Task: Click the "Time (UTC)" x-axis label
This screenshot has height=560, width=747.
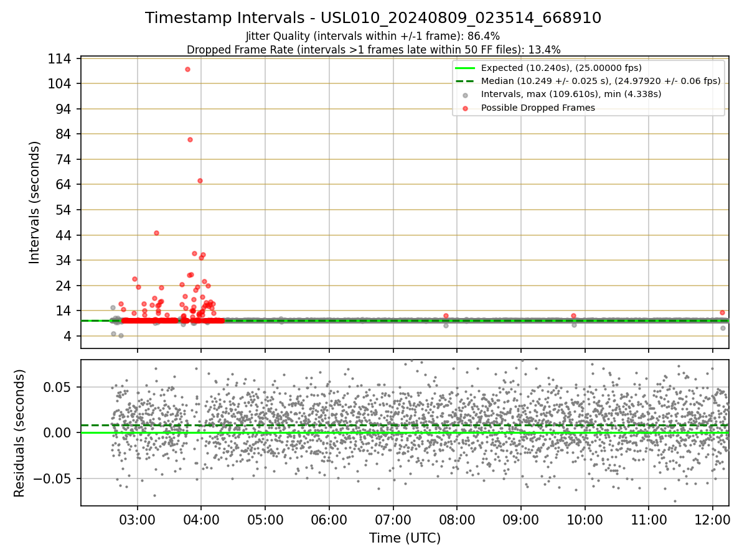Action: (405, 538)
